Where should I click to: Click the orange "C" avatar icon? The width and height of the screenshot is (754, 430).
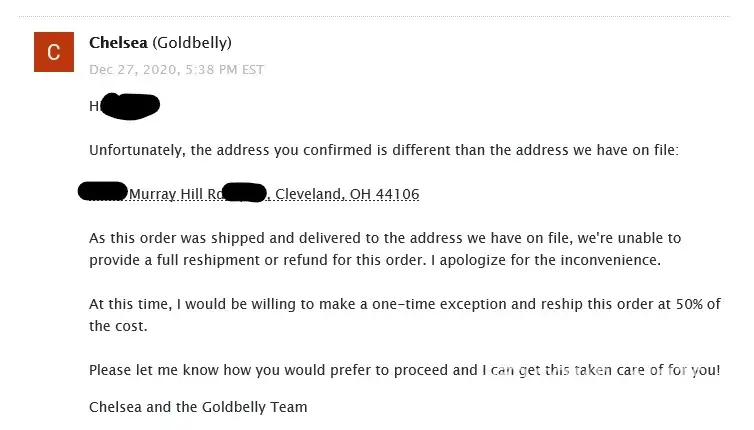54,51
